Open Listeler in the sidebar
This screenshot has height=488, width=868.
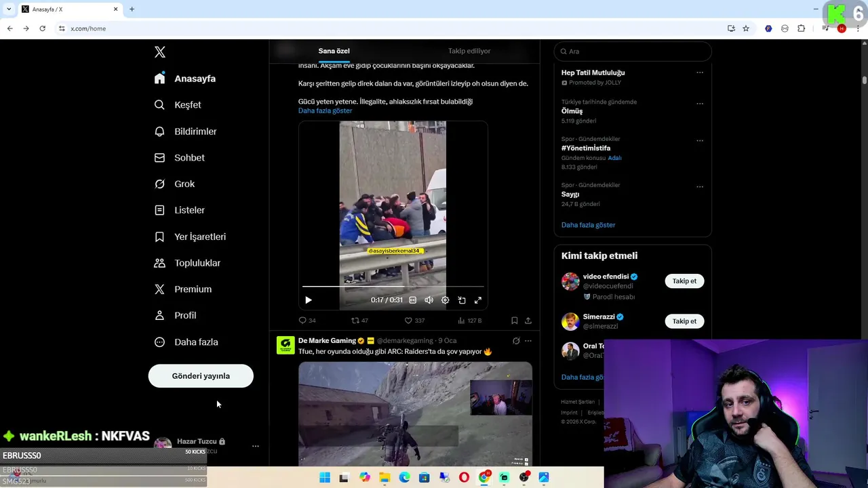coord(180,210)
